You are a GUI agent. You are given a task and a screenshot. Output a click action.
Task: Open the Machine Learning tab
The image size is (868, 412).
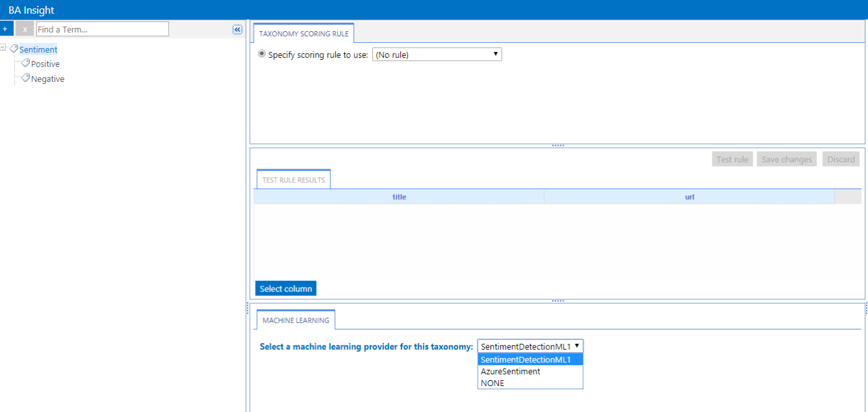point(296,321)
